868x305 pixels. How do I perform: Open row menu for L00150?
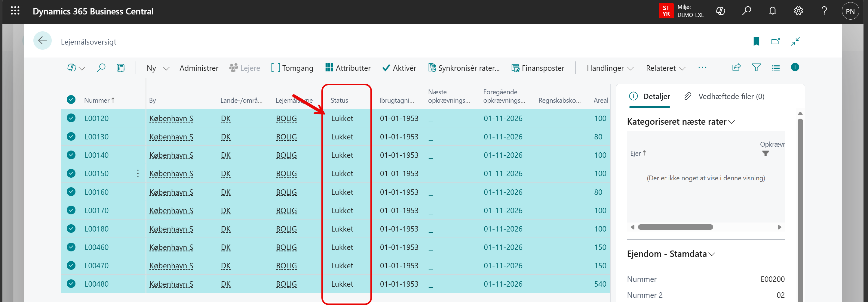pyautogui.click(x=138, y=173)
